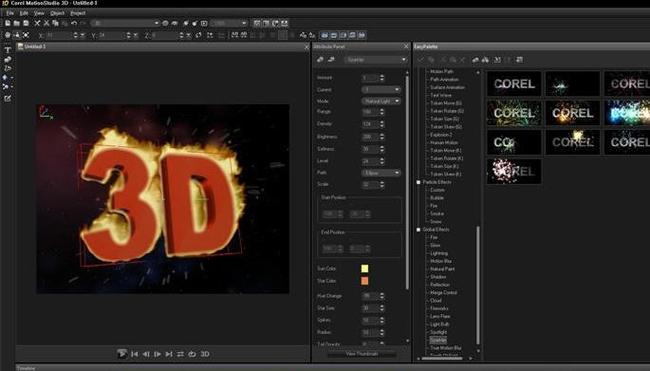Close the Untitled 1 document tab
This screenshot has width=650, height=371.
pos(306,47)
